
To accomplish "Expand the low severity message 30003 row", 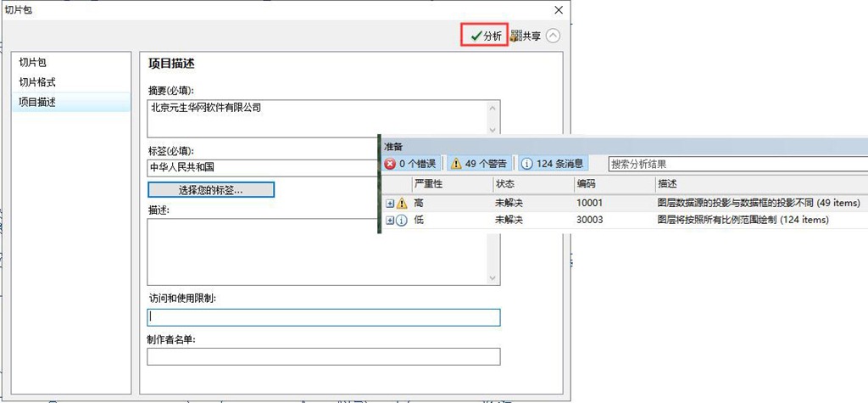I will coord(390,221).
